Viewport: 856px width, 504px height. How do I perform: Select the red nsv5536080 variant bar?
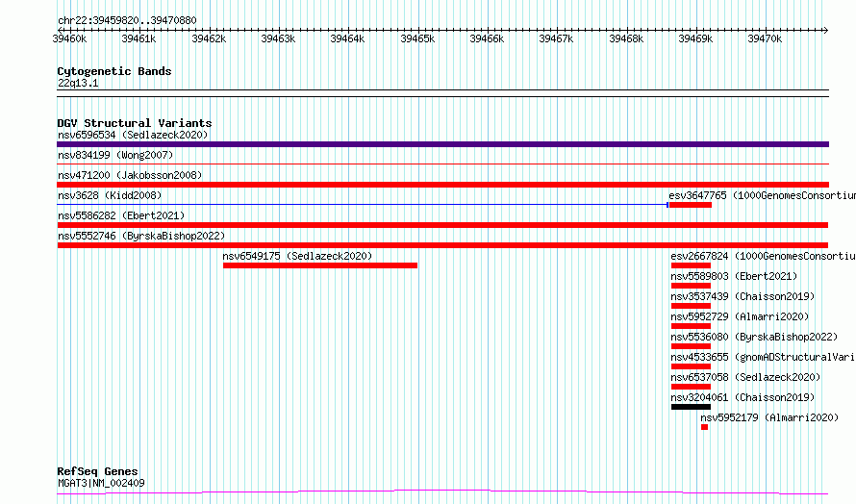(x=691, y=346)
